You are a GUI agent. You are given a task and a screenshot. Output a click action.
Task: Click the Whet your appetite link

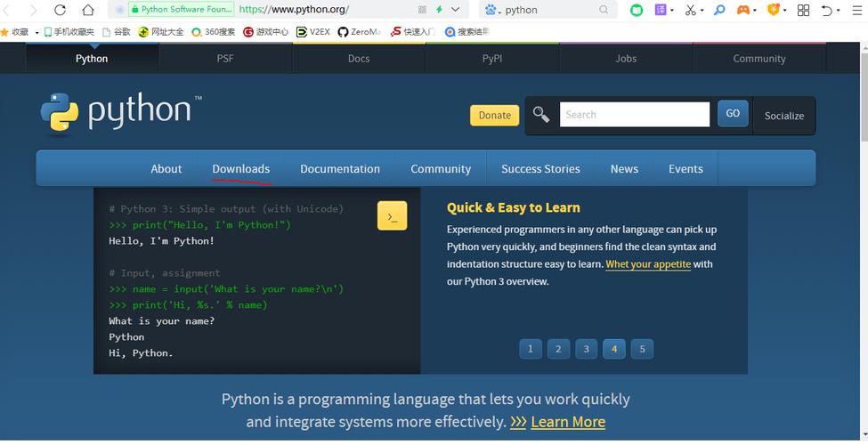tap(648, 264)
